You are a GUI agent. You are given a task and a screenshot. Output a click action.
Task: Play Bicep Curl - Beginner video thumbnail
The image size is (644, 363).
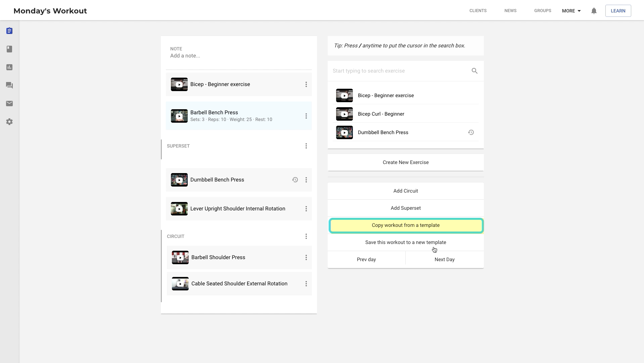tap(344, 114)
